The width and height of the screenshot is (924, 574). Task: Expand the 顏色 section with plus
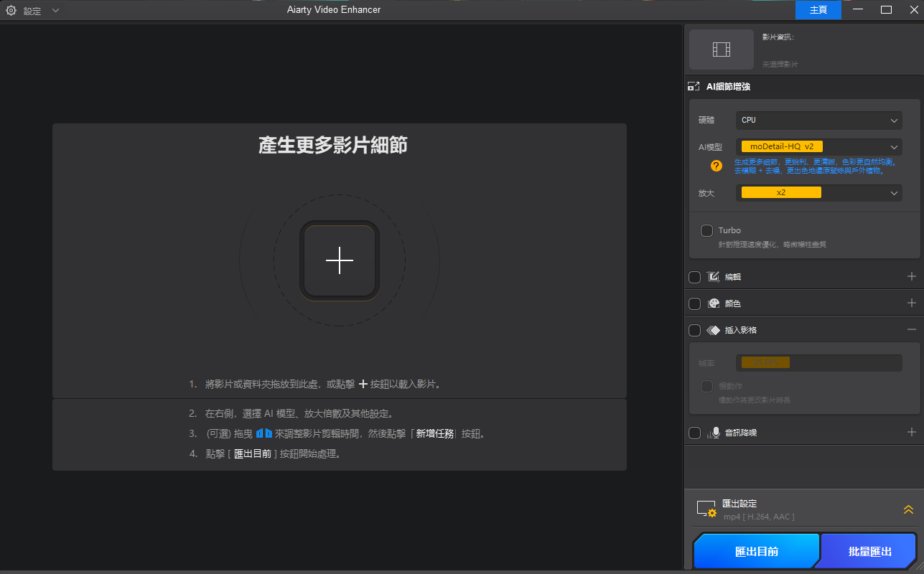pyautogui.click(x=911, y=304)
